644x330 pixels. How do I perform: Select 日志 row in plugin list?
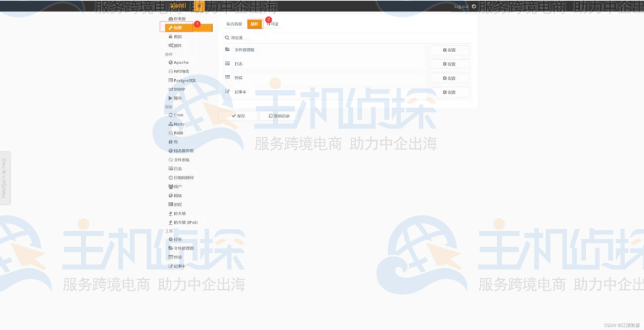[x=325, y=63]
